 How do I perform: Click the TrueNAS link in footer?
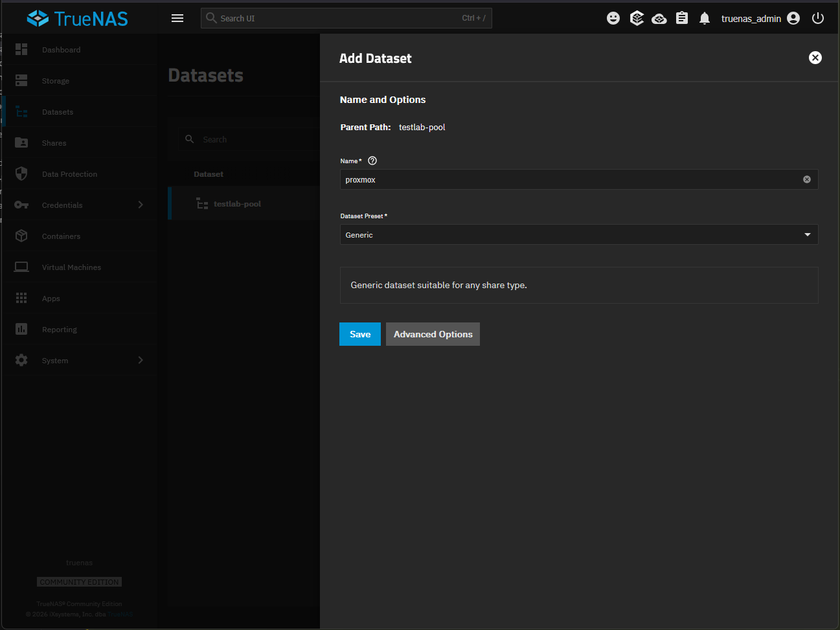point(120,614)
